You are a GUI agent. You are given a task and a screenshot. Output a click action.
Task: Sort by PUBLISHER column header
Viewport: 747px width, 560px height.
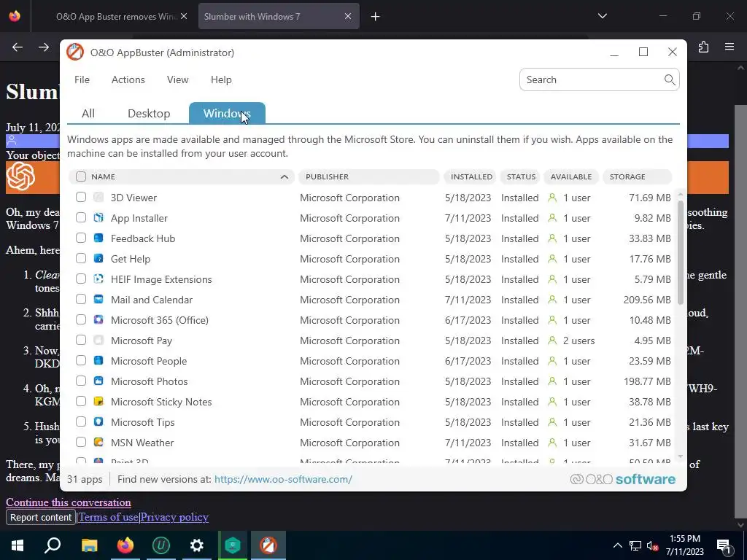click(368, 176)
